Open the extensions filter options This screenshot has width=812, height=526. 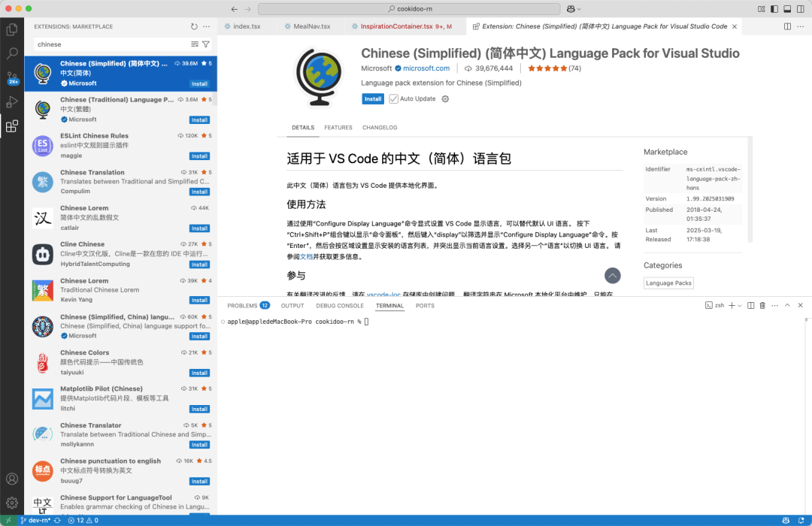pos(206,44)
